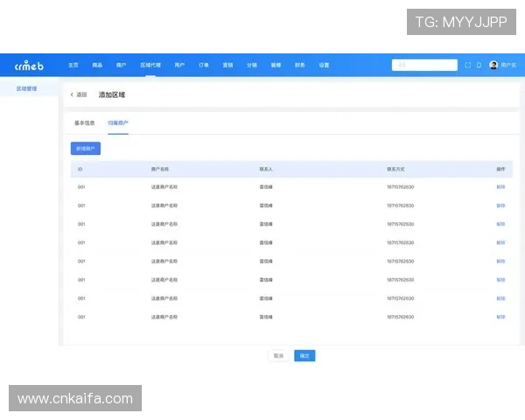
Task: Click 这是商户名称 in the first row
Action: 164,187
